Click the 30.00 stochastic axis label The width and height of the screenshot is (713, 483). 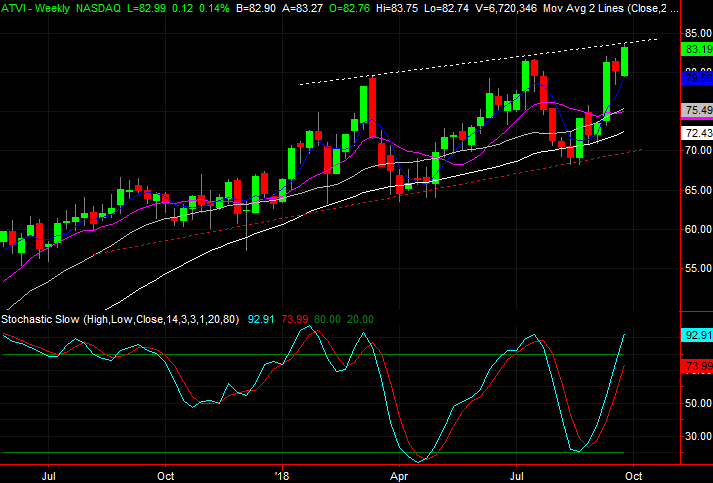click(698, 436)
